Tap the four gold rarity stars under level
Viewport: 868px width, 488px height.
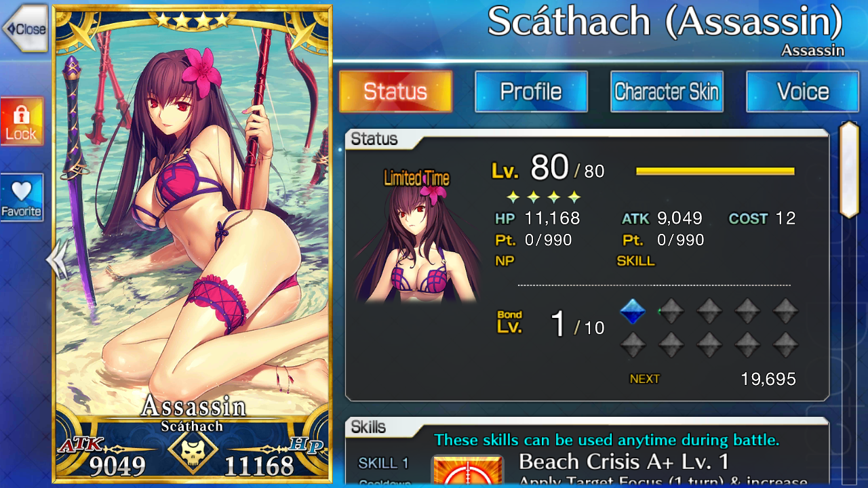click(x=544, y=197)
